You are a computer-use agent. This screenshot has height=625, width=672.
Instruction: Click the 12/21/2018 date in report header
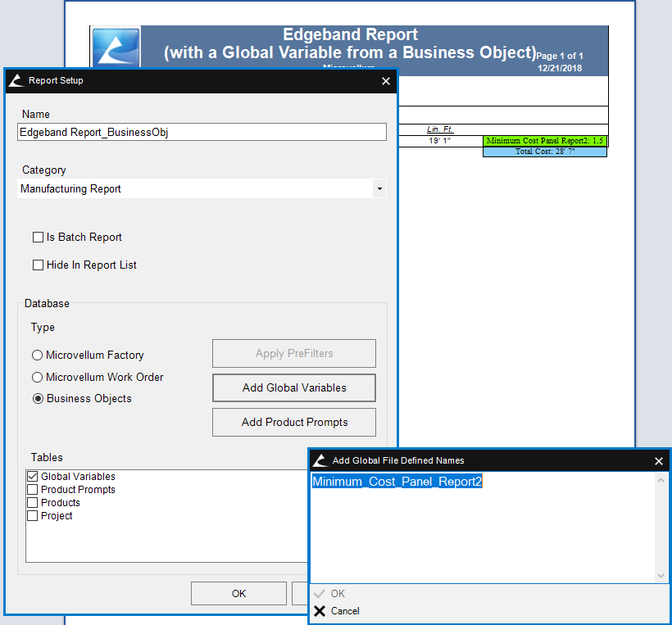560,68
